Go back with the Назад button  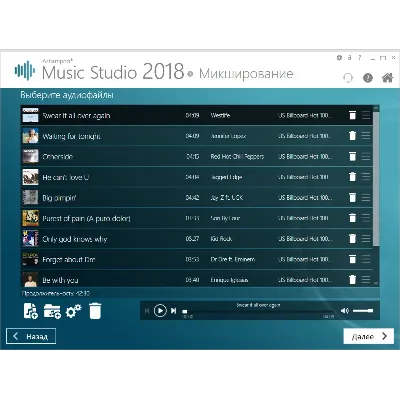tap(31, 336)
